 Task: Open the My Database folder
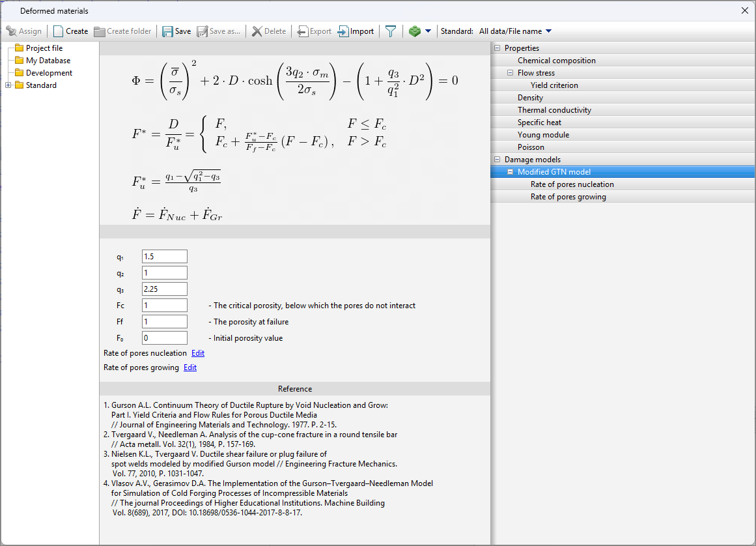click(x=48, y=61)
